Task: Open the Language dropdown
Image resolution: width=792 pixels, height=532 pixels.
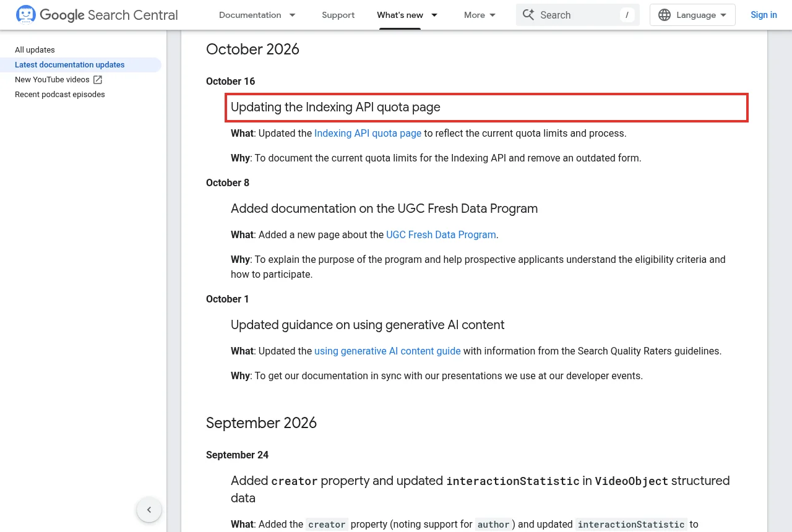Action: pos(692,15)
